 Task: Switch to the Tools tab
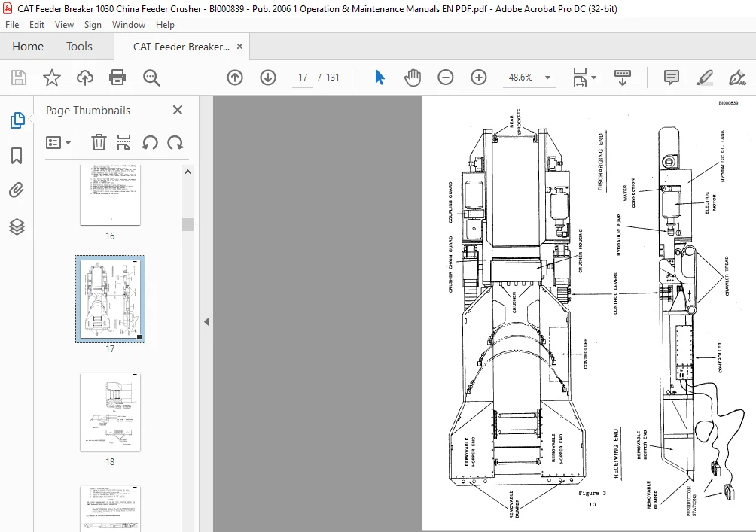click(x=79, y=46)
